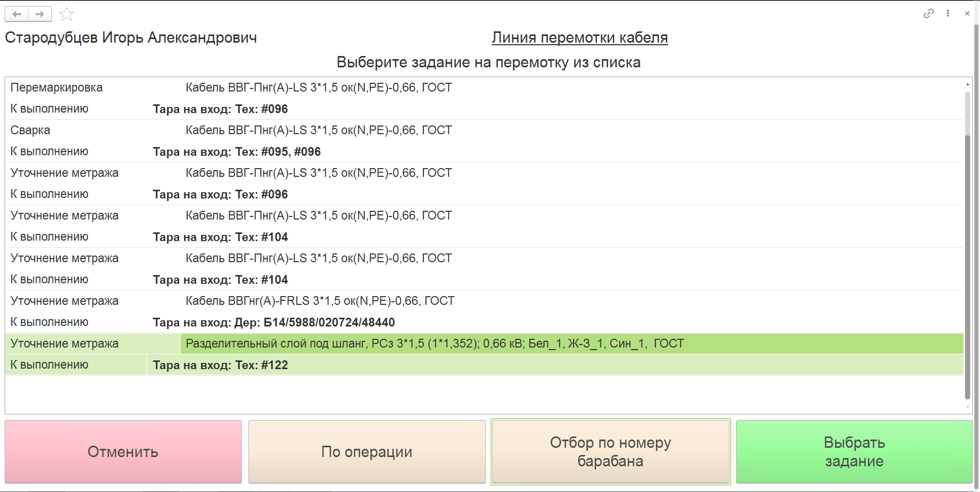Close the form with the X icon
Image resolution: width=980 pixels, height=492 pixels.
coord(967,13)
